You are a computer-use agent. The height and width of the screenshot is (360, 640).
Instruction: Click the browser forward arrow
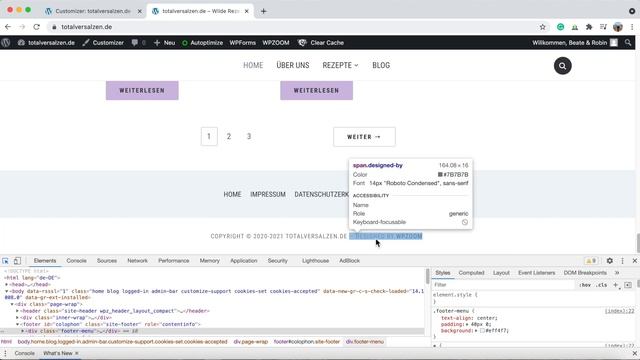coord(22,27)
